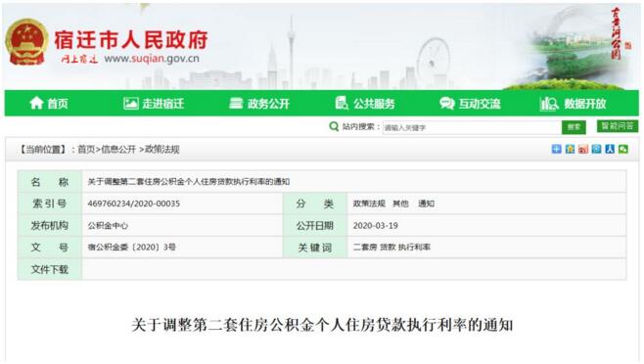
Task: Open 政策法规 in the breadcrumb
Action: click(x=161, y=150)
